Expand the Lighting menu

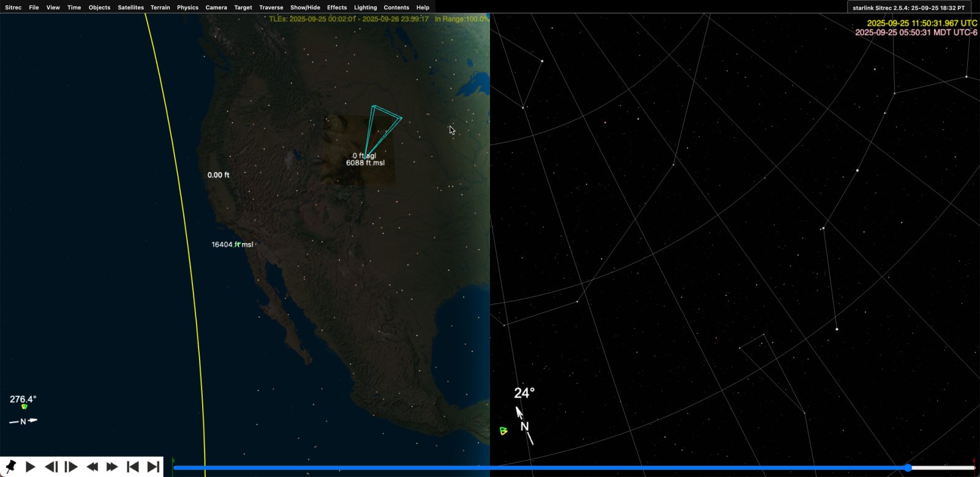365,7
